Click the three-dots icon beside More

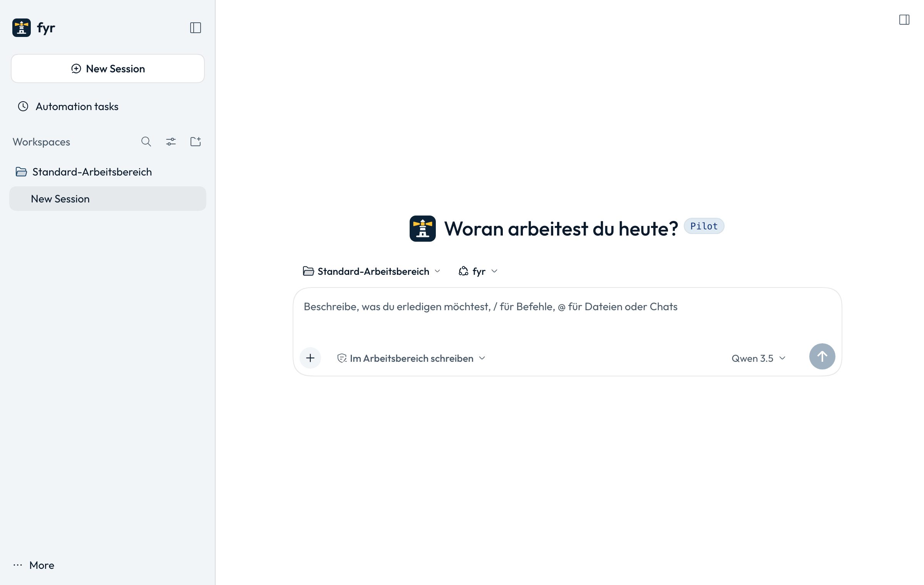[18, 565]
